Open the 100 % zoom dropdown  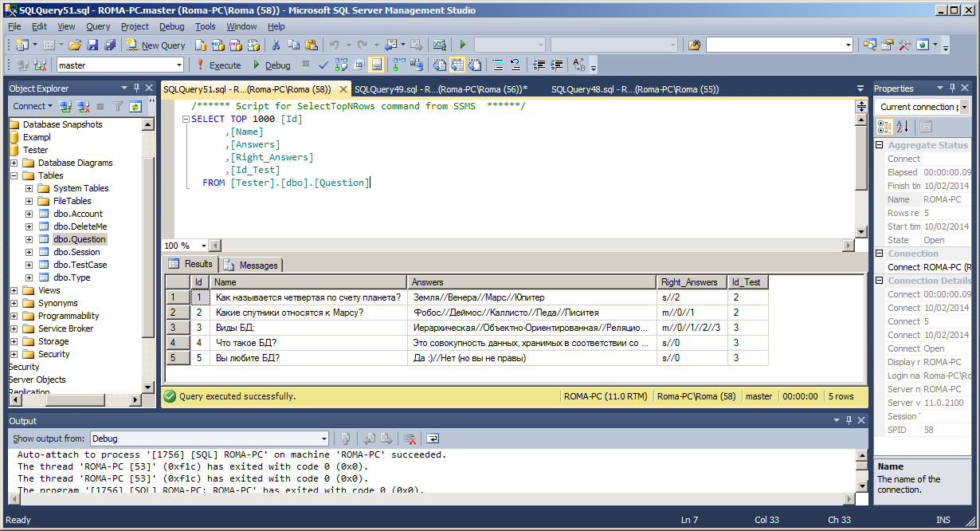[203, 246]
